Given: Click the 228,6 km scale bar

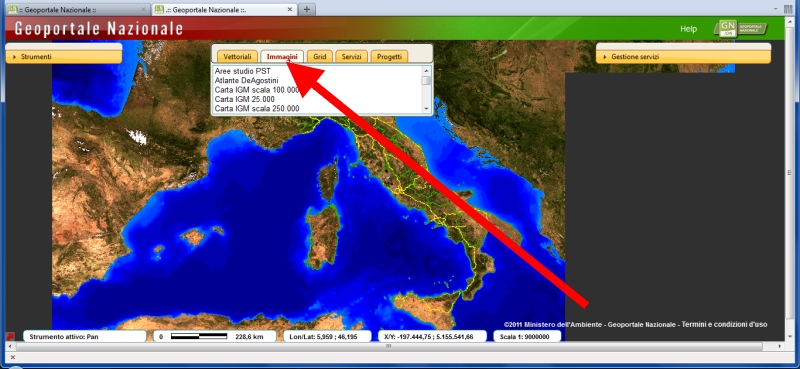Looking at the screenshot, I should pyautogui.click(x=214, y=337).
